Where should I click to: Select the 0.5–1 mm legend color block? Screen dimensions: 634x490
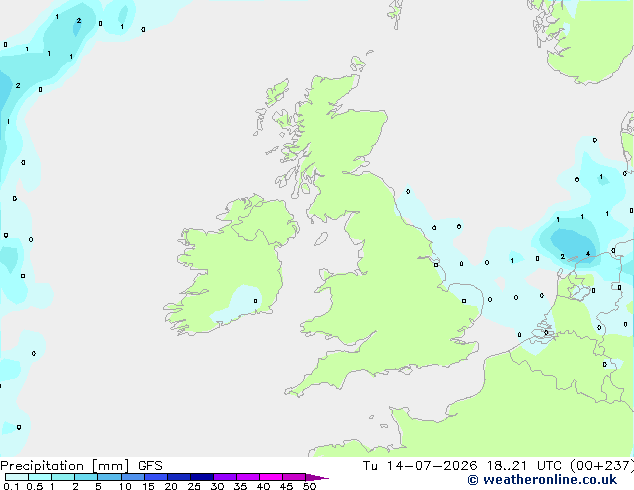40,477
